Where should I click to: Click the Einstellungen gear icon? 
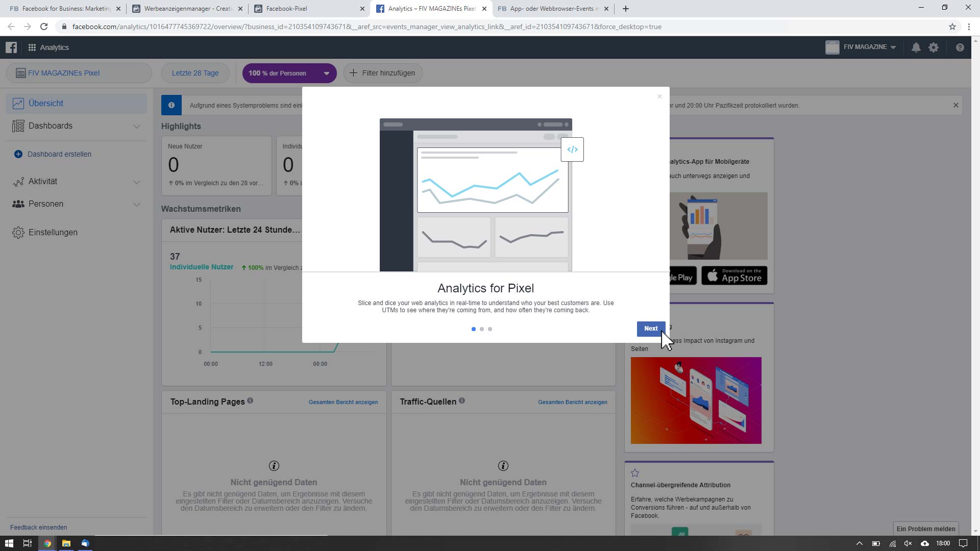[18, 233]
